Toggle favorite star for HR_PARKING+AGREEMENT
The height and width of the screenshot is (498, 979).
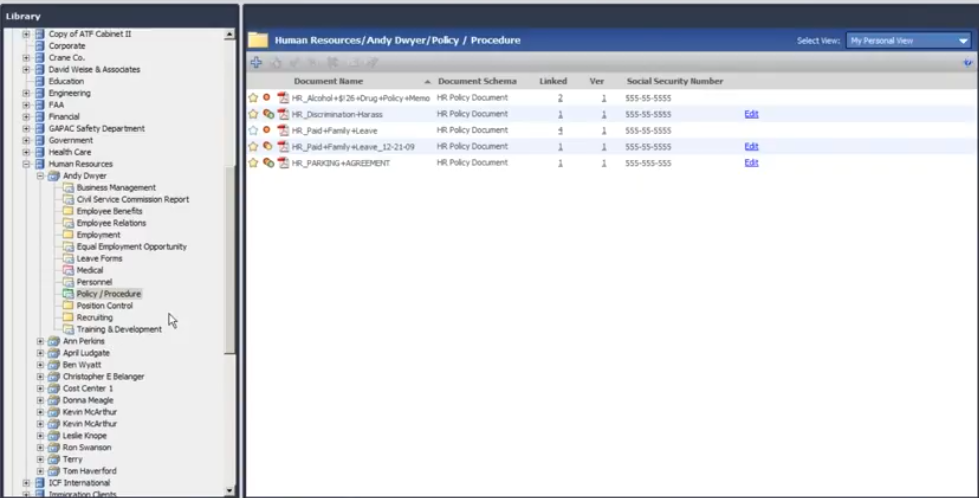(253, 163)
